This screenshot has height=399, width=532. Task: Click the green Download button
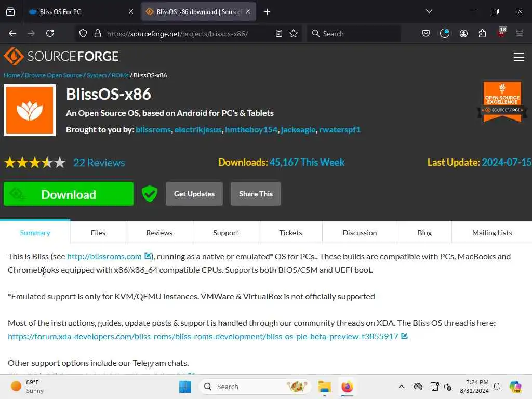[x=69, y=194]
